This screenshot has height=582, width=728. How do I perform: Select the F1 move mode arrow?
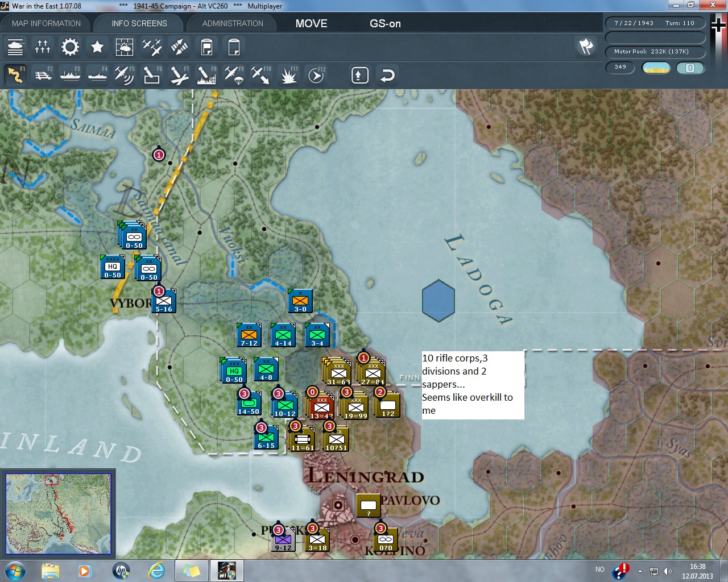15,75
